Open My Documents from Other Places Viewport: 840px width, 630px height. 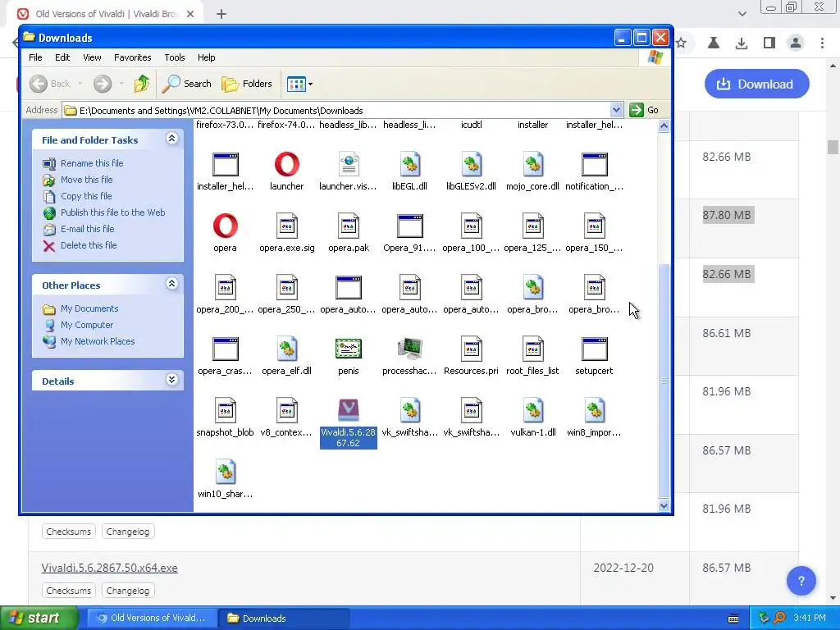[89, 308]
